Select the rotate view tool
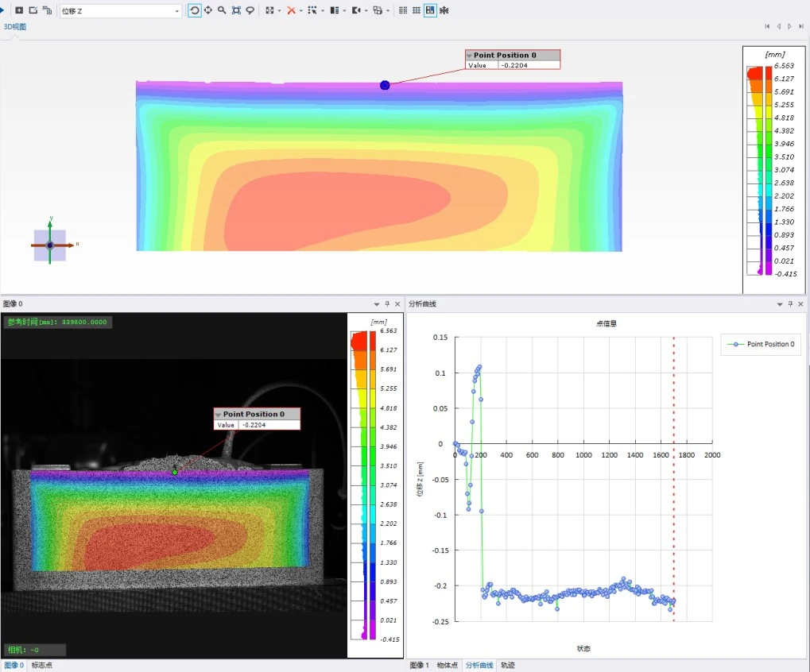This screenshot has height=672, width=810. click(195, 10)
